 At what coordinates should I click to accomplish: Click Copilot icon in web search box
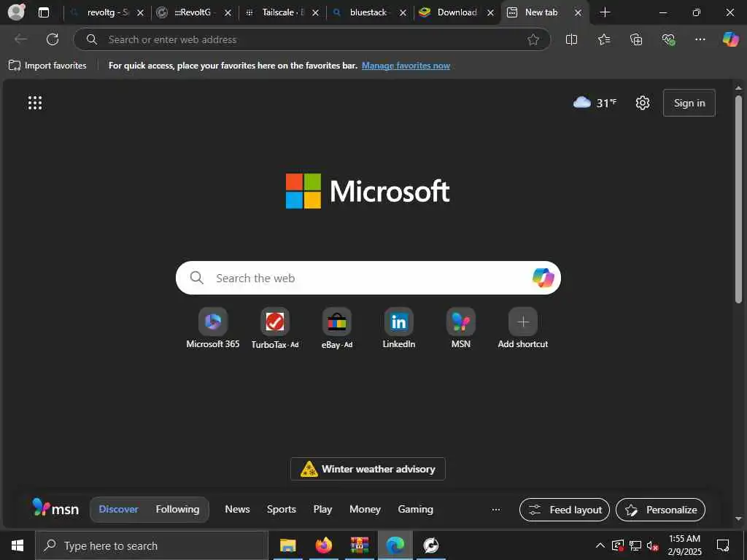point(543,278)
